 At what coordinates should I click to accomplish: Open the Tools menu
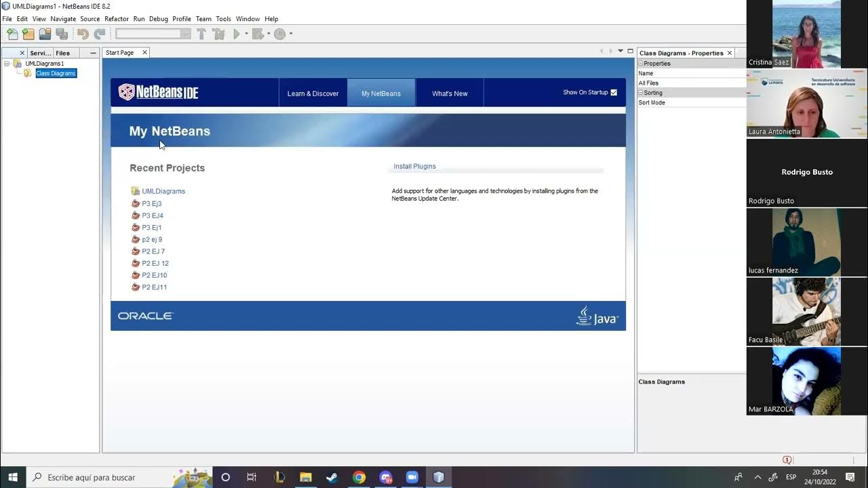pyautogui.click(x=223, y=19)
